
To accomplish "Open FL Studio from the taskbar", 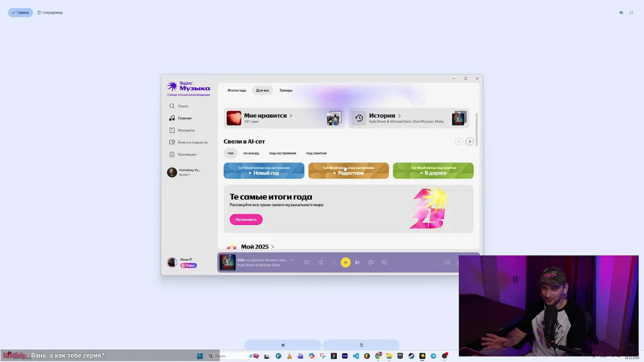I will coord(367,356).
